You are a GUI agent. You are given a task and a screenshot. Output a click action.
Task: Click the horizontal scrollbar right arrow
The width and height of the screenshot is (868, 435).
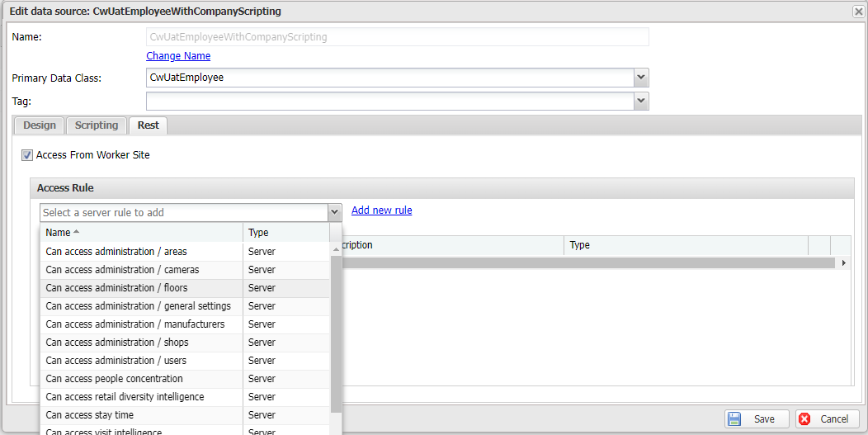[843, 262]
